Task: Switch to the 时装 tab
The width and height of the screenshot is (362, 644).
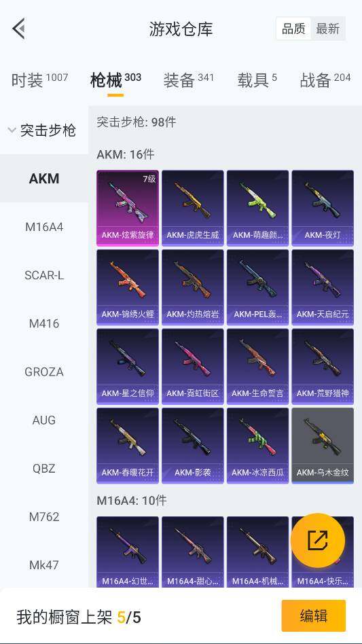Action: click(39, 79)
